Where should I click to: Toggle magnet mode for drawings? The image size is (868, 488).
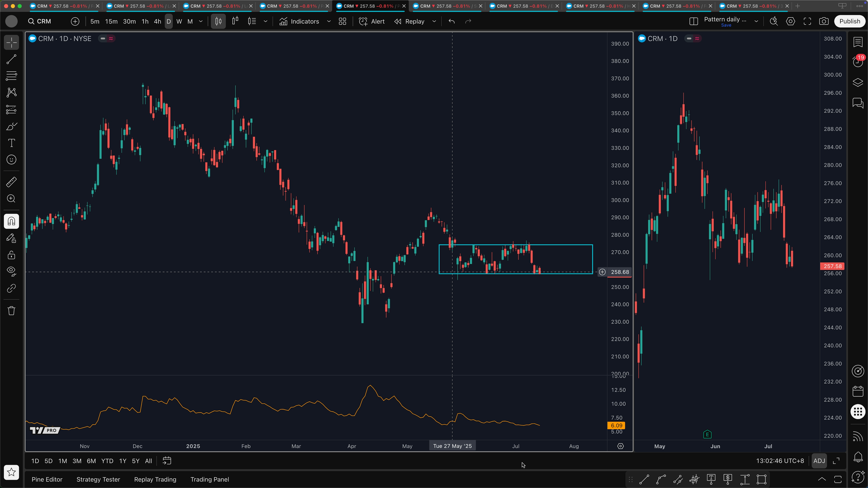12,221
